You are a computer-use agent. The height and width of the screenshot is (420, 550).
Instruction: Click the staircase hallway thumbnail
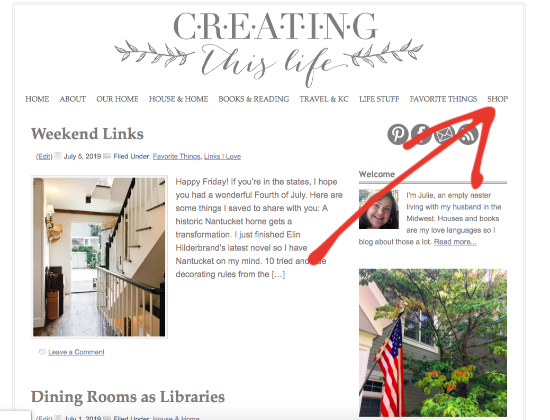point(99,257)
